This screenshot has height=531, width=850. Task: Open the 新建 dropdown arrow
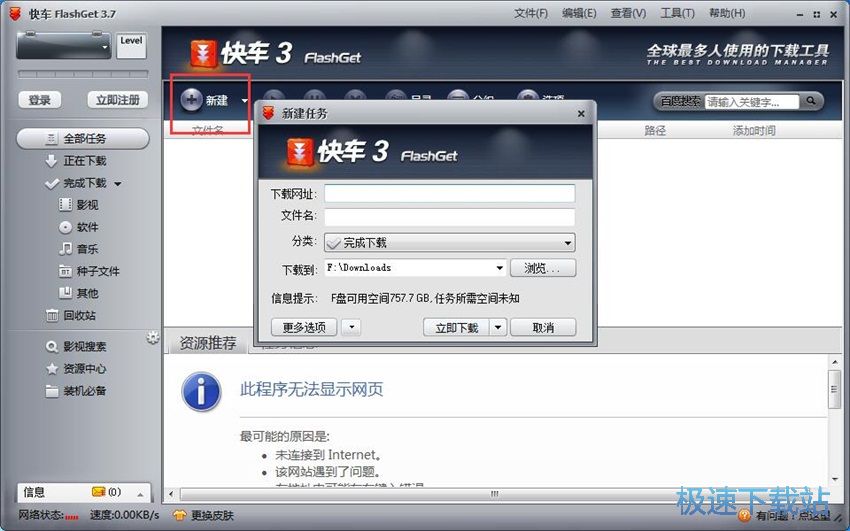(x=244, y=101)
